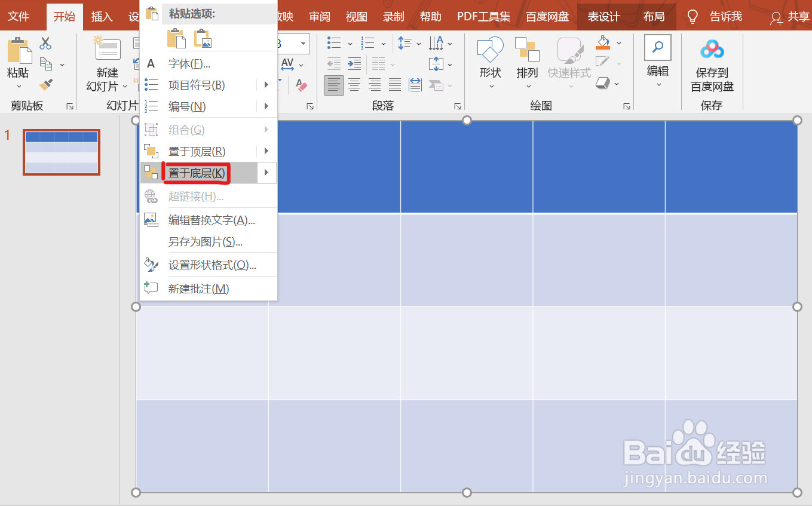The width and height of the screenshot is (812, 506).
Task: Open 项目符号(B) submenu in context menu
Action: pos(208,85)
